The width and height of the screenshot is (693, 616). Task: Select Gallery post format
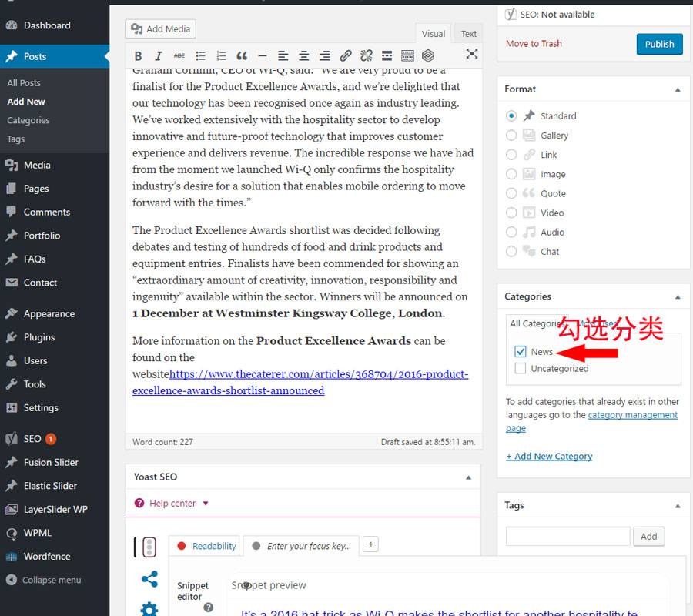[511, 136]
